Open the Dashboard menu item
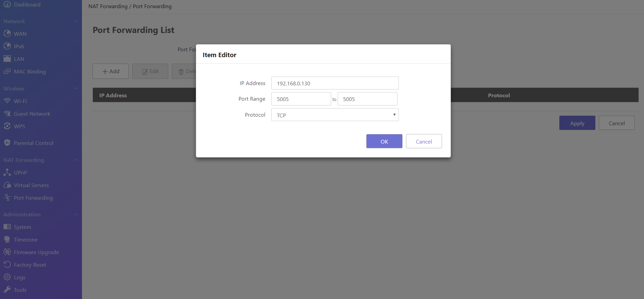The image size is (644, 299). 27,5
